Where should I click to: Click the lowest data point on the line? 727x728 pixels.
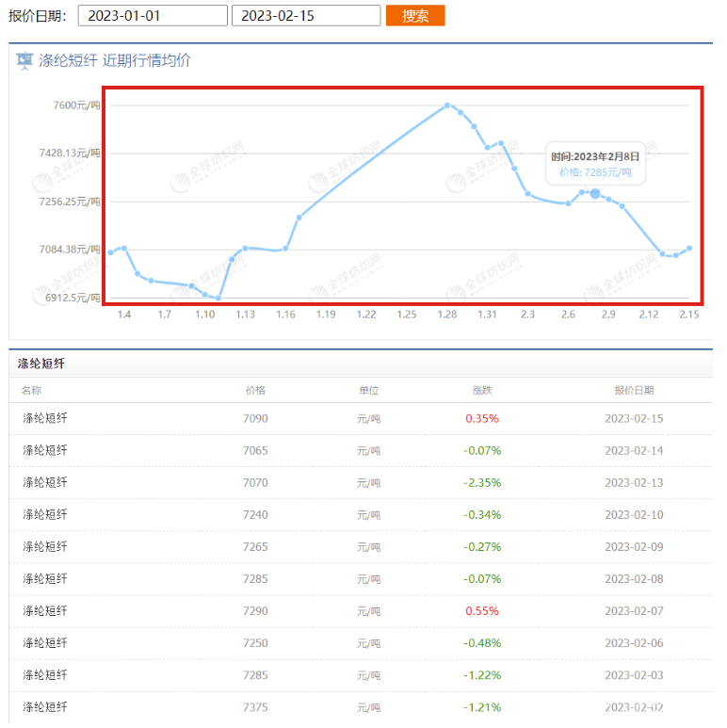218,298
